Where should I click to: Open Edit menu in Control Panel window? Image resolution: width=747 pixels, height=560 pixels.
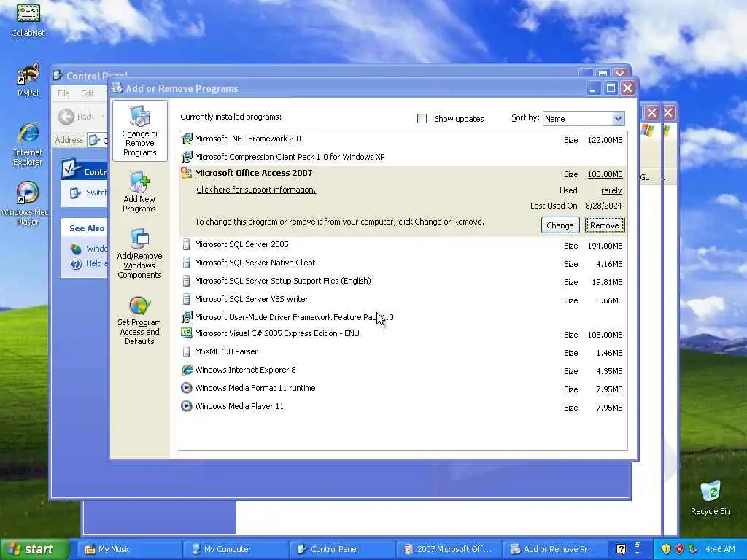pyautogui.click(x=88, y=93)
